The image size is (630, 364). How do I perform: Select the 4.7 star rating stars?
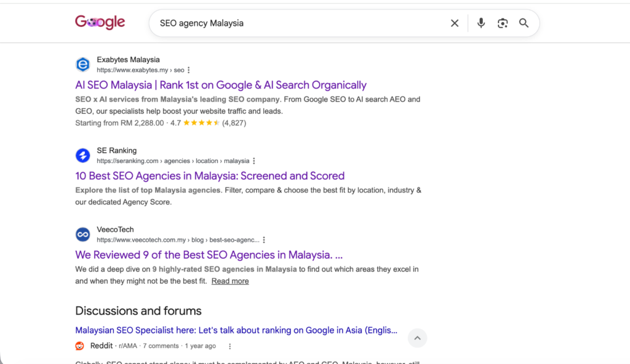pos(201,123)
